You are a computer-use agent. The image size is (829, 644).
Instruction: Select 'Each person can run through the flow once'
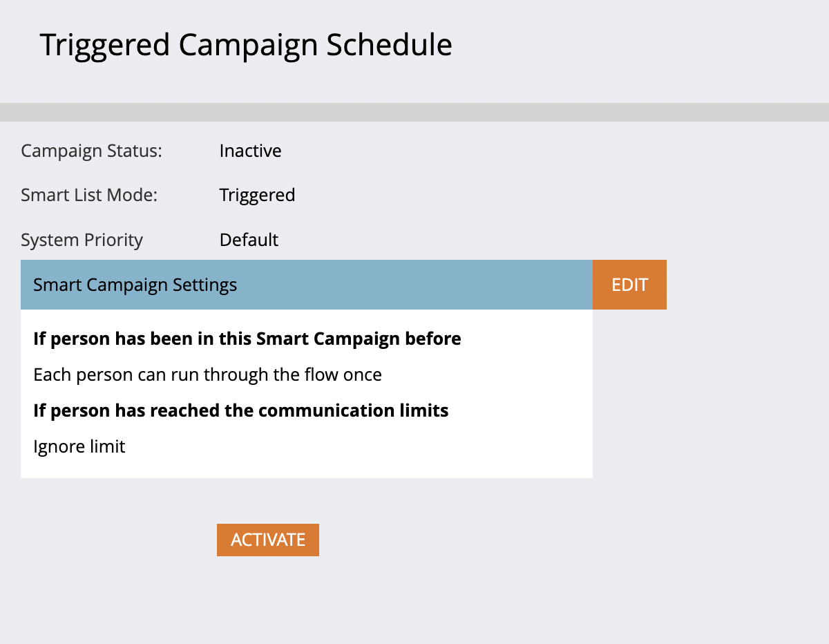pos(207,375)
